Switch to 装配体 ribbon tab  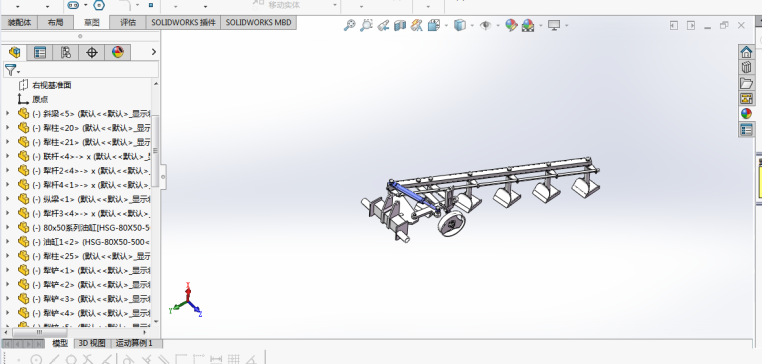point(18,22)
